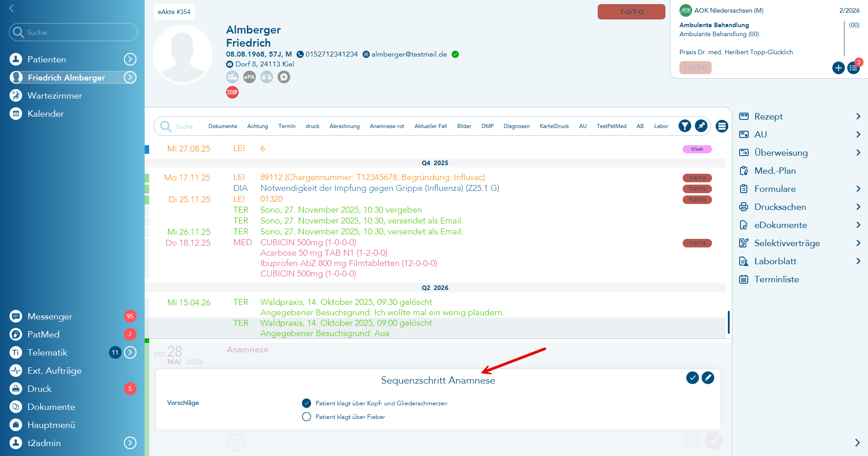Open the PatMed icon
868x456 pixels.
click(x=16, y=334)
